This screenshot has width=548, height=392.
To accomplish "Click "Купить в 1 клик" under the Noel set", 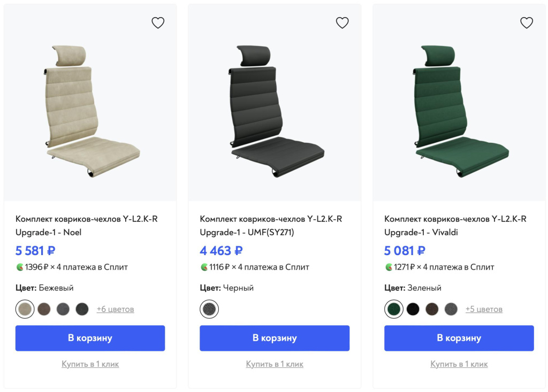I will click(90, 364).
